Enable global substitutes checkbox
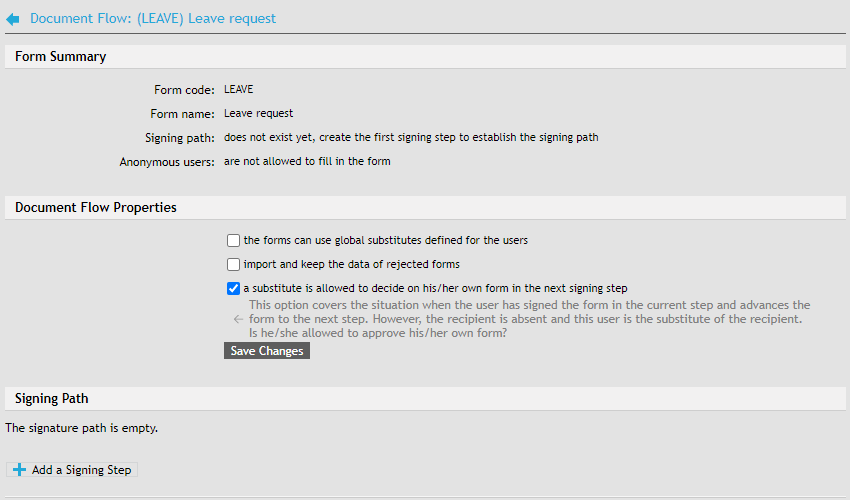850x500 pixels. (233, 241)
